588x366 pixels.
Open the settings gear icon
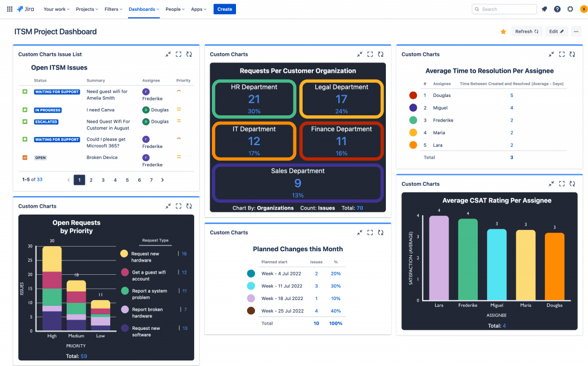[570, 9]
